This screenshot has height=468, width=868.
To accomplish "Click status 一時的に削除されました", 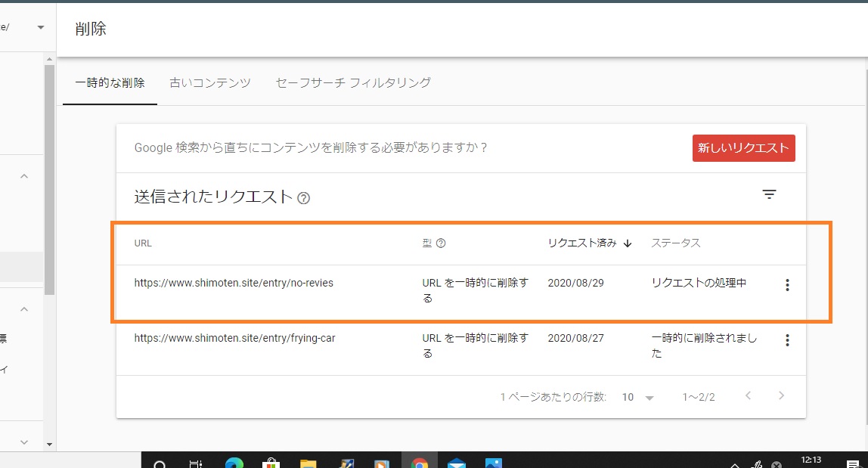I will tap(704, 346).
